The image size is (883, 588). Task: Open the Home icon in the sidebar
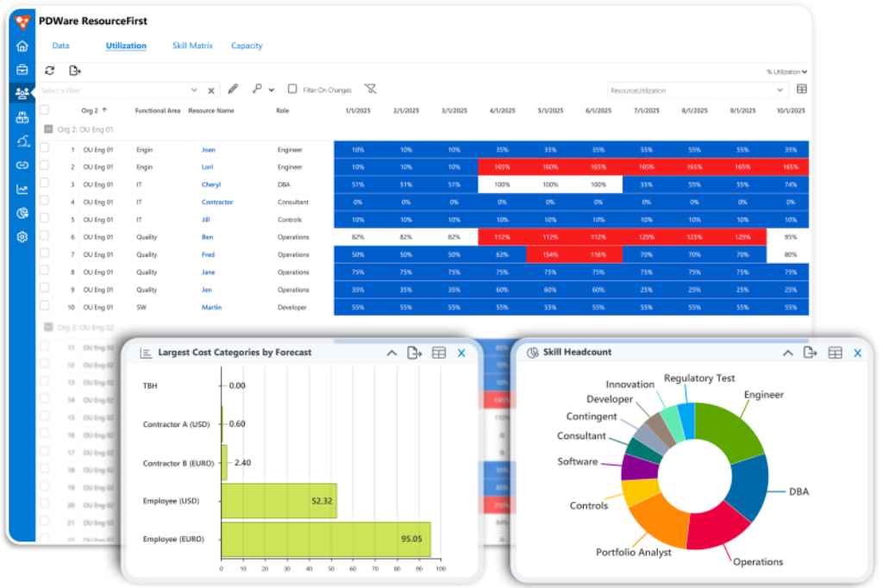click(22, 46)
